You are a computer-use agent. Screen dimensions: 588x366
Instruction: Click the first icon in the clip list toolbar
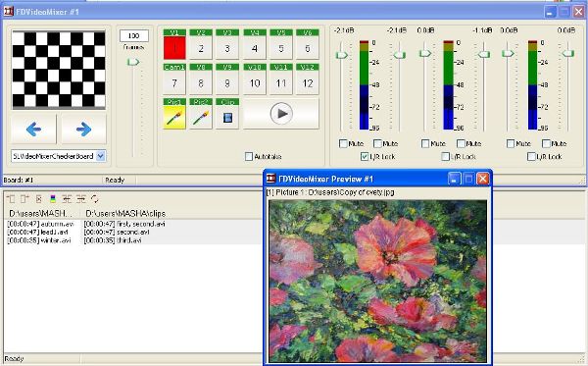[x=11, y=199]
